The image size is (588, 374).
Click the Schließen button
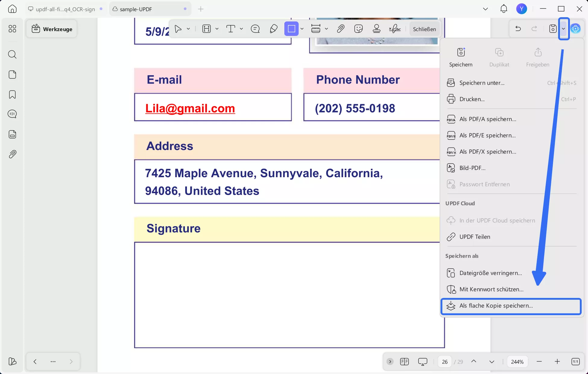pyautogui.click(x=424, y=29)
